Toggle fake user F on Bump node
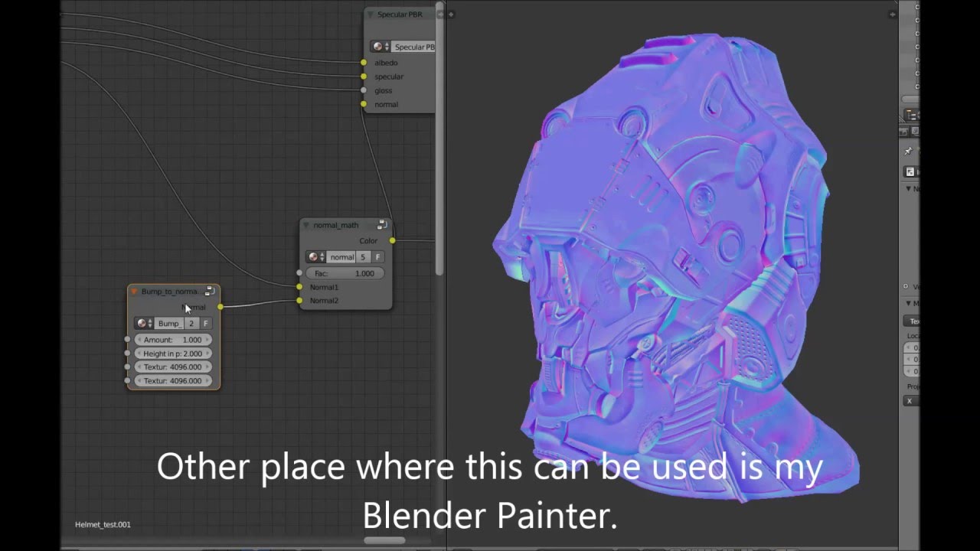This screenshot has height=551, width=980. 205,324
